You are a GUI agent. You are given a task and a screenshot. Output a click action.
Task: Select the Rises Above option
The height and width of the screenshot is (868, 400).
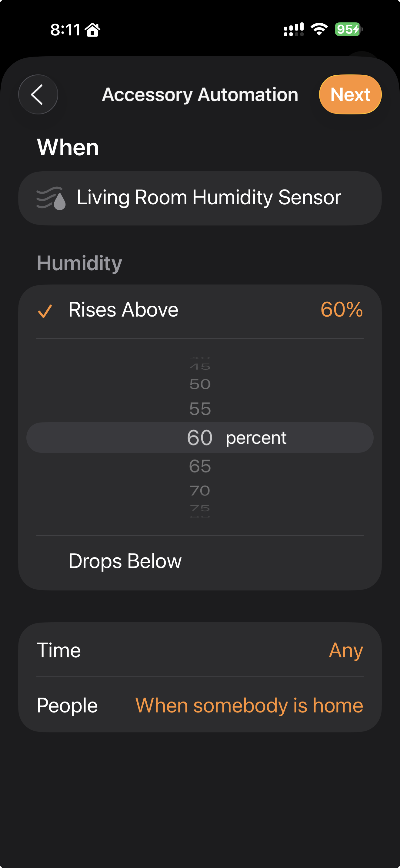tap(123, 310)
